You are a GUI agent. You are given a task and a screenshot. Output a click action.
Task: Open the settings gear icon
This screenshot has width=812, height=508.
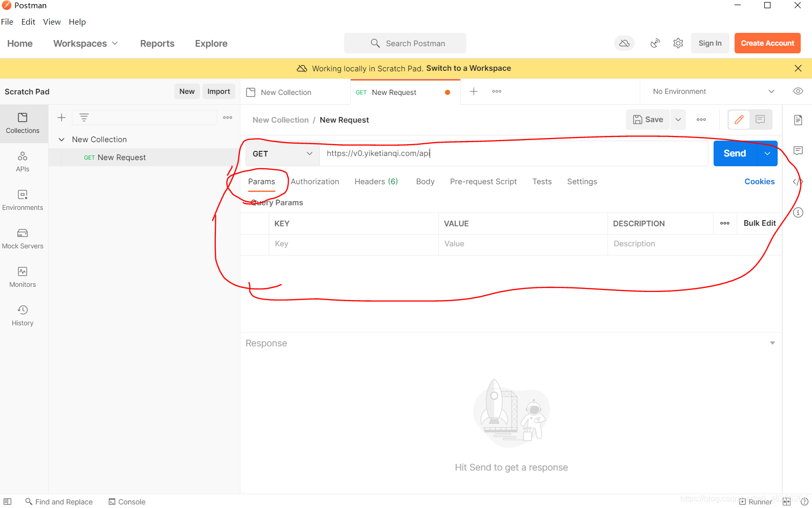[x=678, y=43]
